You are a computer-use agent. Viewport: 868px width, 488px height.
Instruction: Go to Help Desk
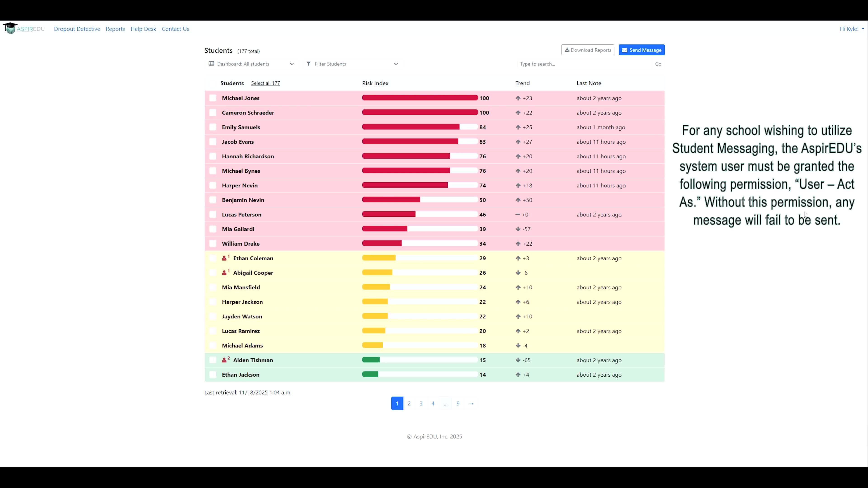(143, 29)
